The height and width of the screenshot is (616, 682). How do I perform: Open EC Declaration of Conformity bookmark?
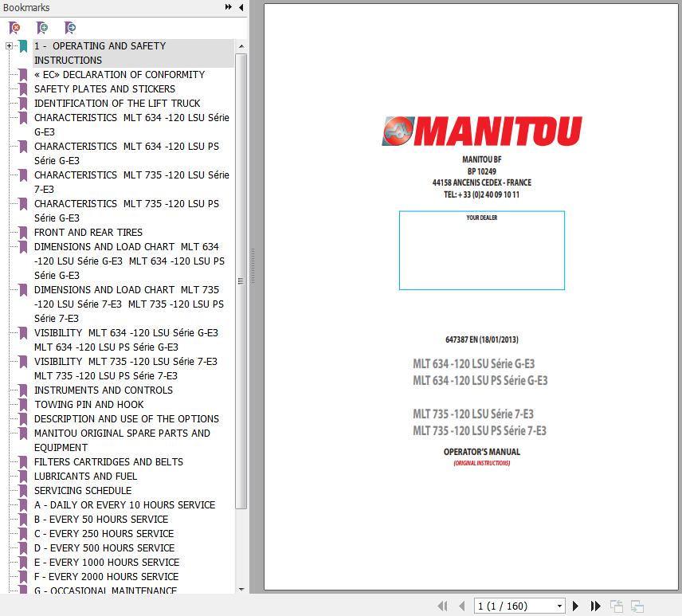point(120,75)
